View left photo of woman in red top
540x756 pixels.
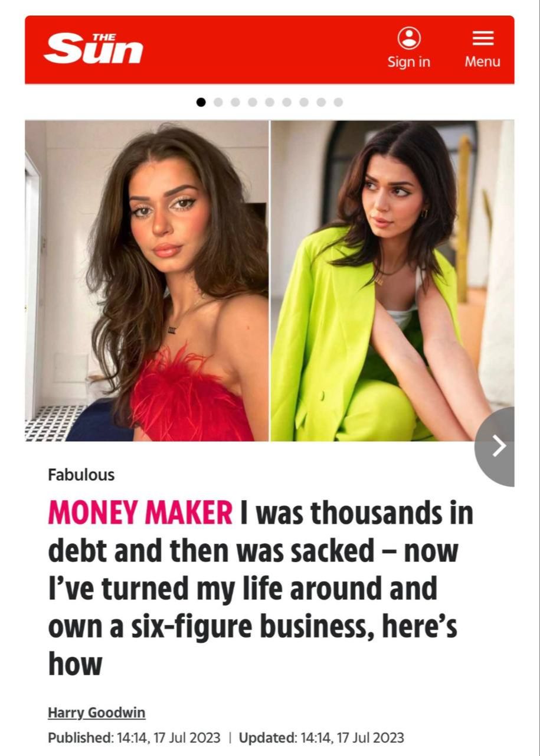[x=147, y=281]
